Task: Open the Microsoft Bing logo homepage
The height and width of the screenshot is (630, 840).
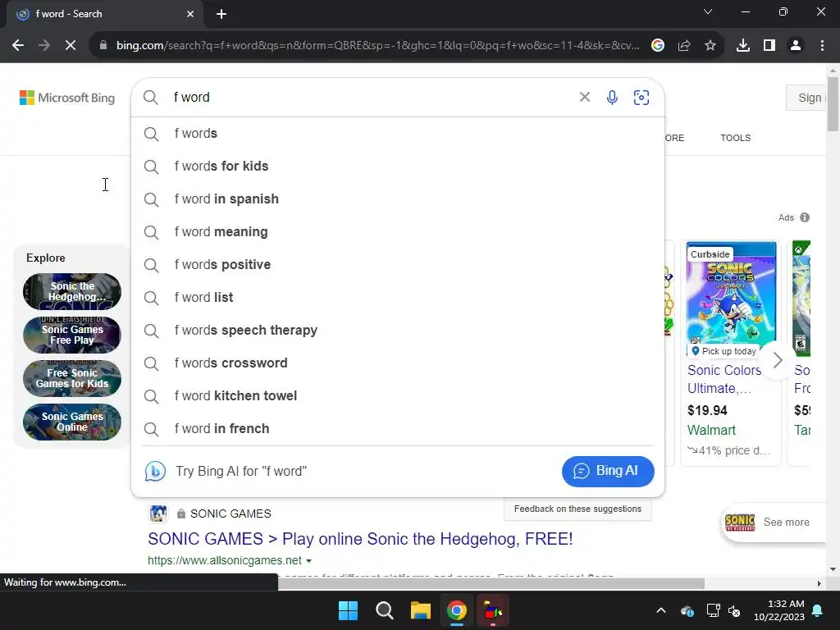Action: pos(67,98)
